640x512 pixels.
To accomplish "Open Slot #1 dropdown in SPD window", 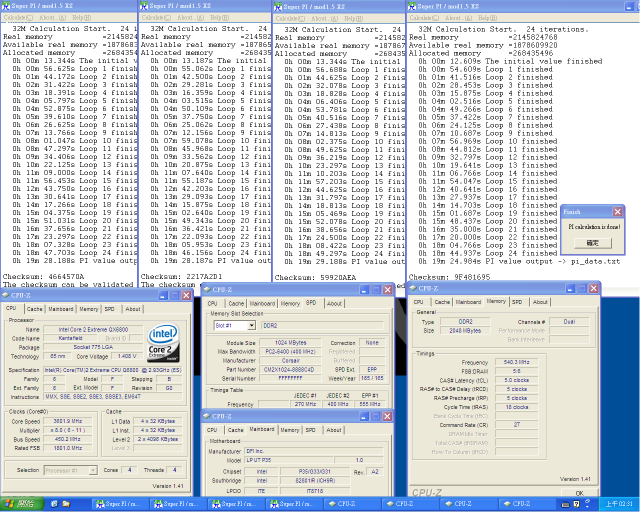I will 251,325.
